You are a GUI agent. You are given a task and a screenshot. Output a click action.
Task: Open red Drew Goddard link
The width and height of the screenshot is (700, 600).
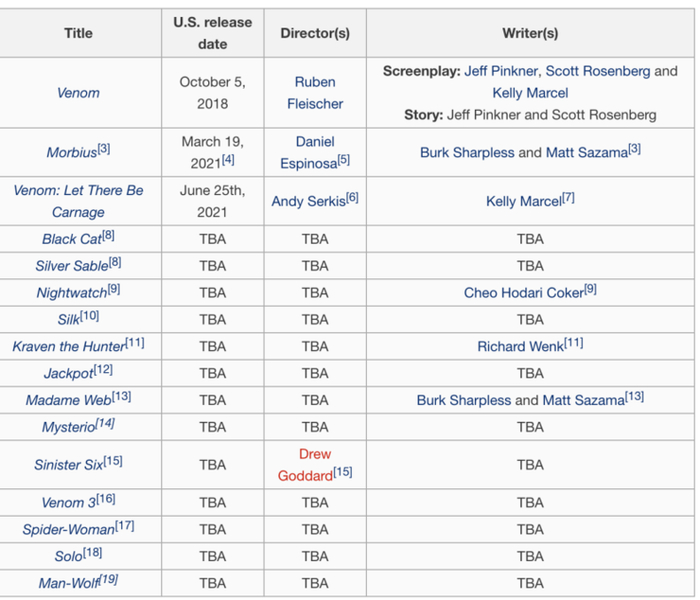[x=305, y=465]
